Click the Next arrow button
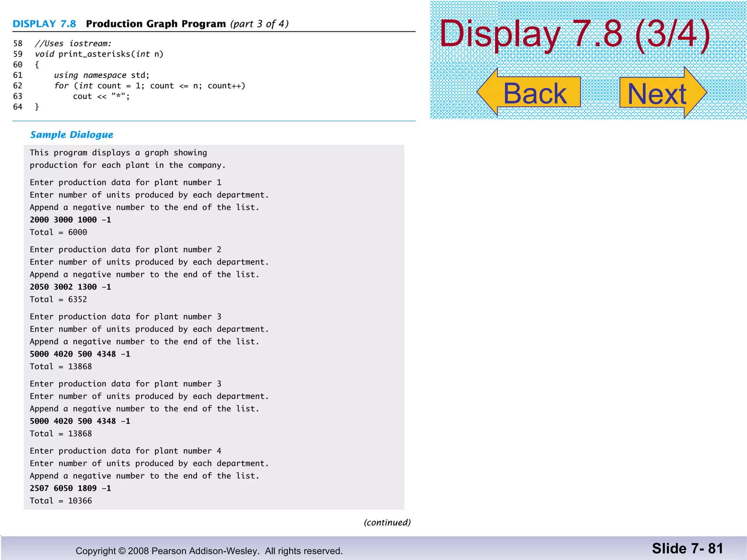747x560 pixels. point(663,93)
